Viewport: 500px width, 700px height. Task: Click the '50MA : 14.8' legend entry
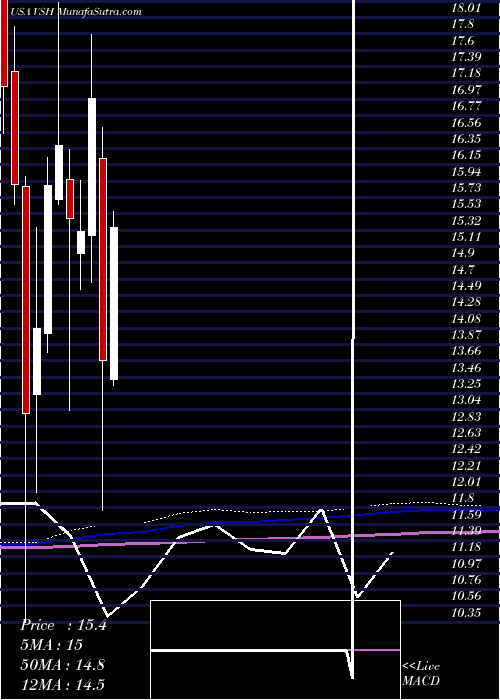(x=62, y=665)
